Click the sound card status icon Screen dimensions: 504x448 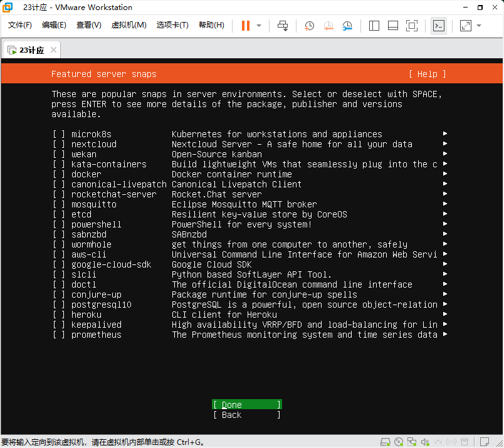(425, 442)
